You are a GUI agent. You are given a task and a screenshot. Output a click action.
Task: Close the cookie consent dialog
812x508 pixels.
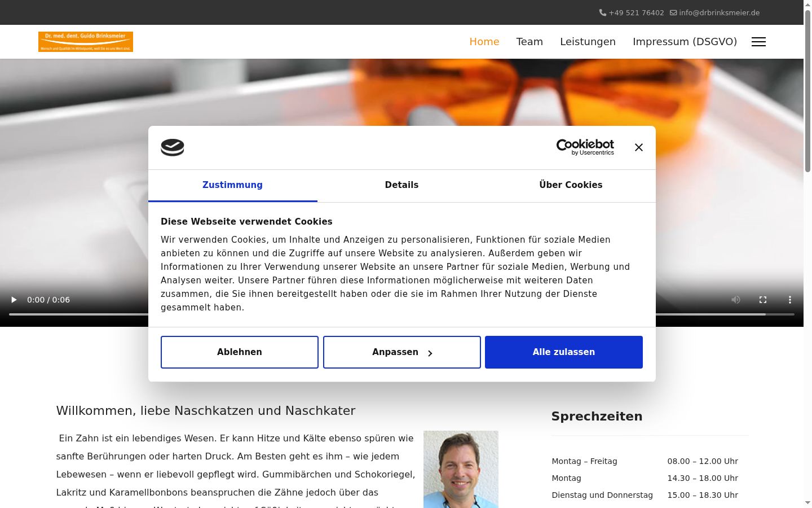(638, 147)
